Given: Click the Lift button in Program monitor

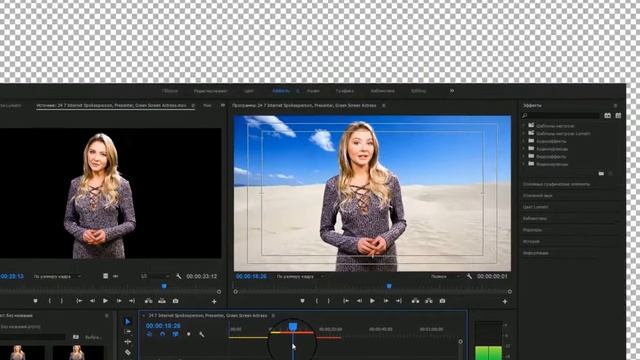Looking at the screenshot, I should point(416,301).
